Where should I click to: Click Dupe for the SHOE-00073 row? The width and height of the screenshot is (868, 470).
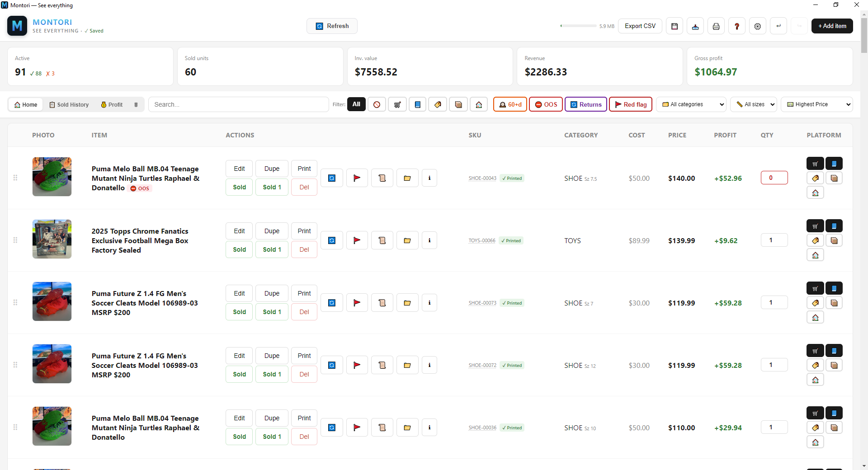[x=272, y=294]
